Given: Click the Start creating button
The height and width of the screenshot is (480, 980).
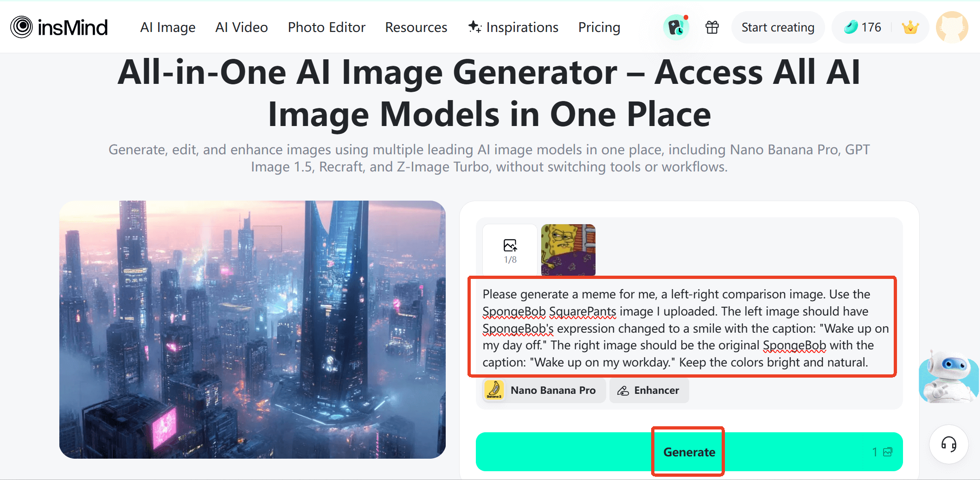Looking at the screenshot, I should tap(778, 27).
